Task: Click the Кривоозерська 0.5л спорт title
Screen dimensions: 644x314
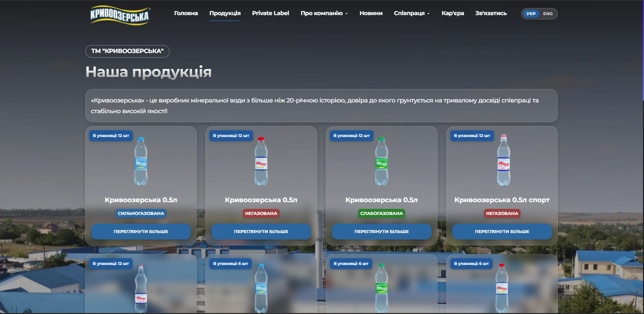Action: click(502, 200)
